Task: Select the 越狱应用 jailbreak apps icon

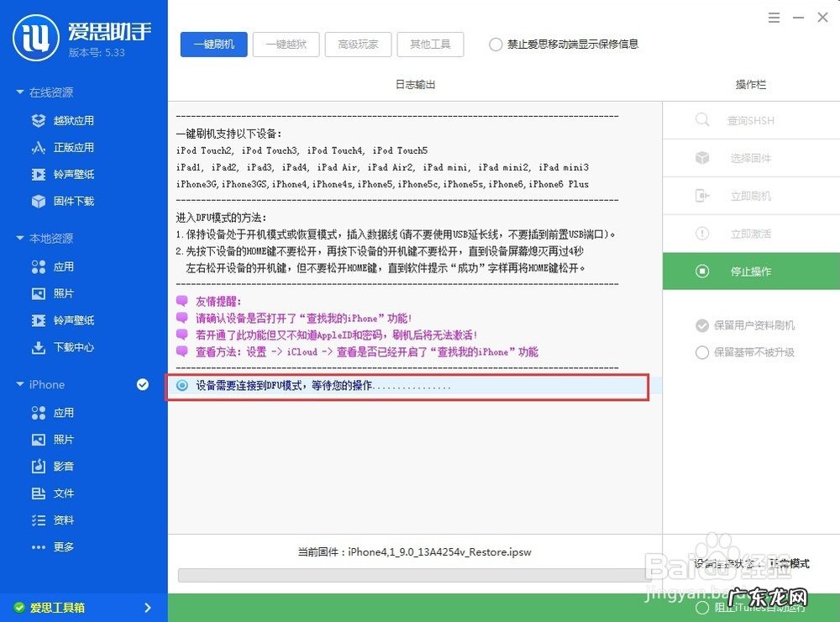Action: coord(39,120)
